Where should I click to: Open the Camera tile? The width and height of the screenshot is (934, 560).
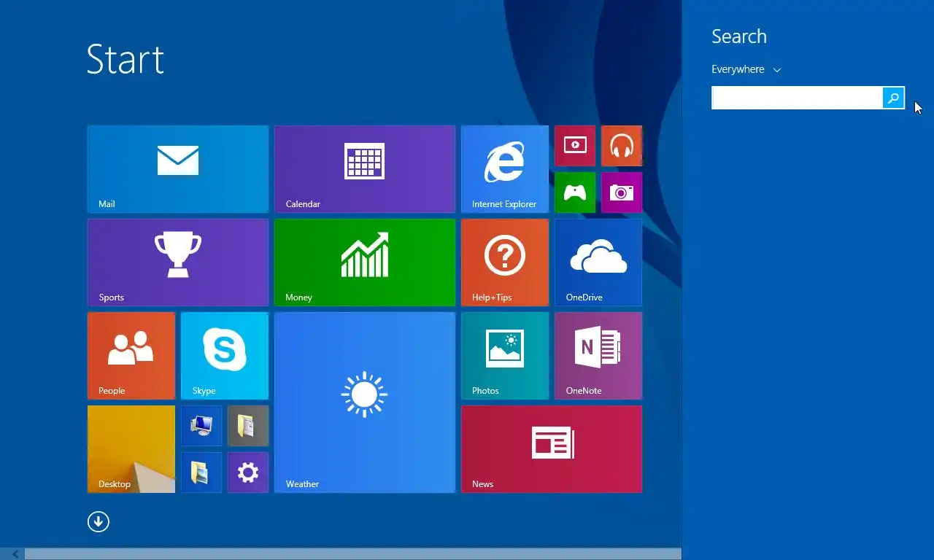tap(622, 192)
